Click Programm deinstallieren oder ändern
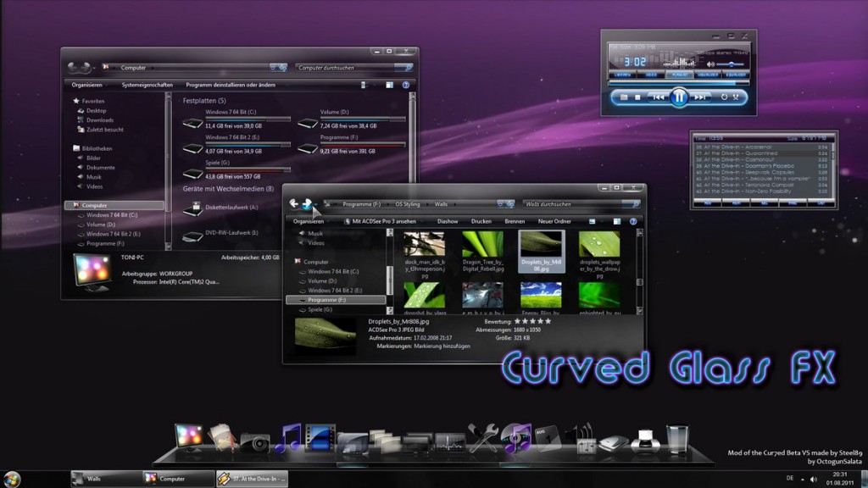The image size is (868, 488). pos(231,85)
